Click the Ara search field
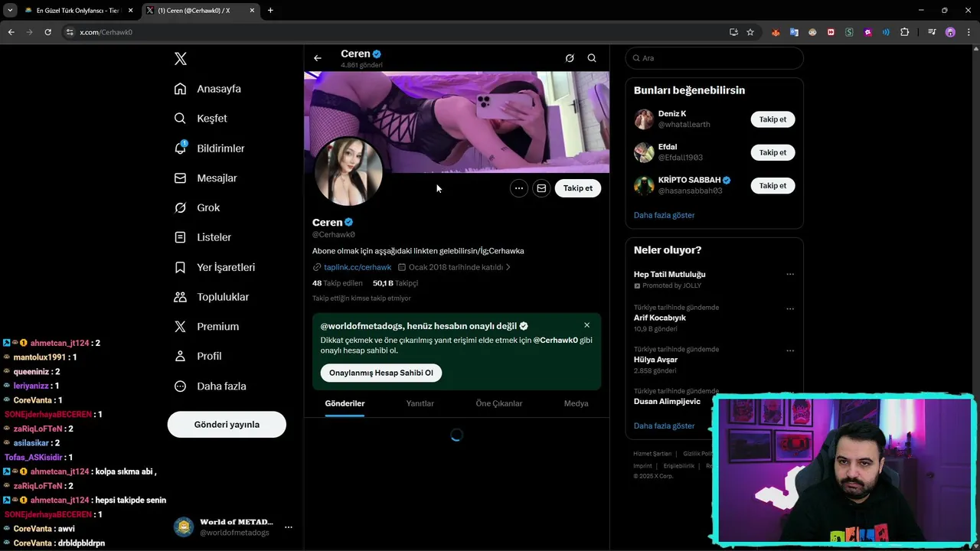This screenshot has height=551, width=980. click(714, 58)
